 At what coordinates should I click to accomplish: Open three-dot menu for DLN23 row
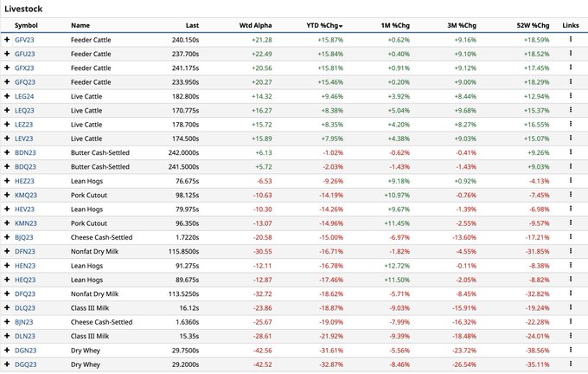click(571, 335)
